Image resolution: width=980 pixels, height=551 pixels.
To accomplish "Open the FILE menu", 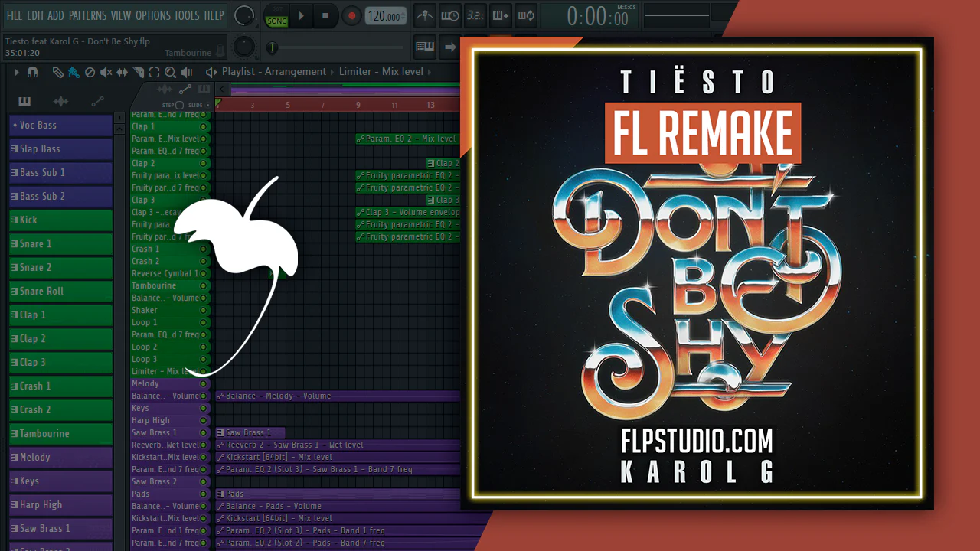I will click(15, 15).
